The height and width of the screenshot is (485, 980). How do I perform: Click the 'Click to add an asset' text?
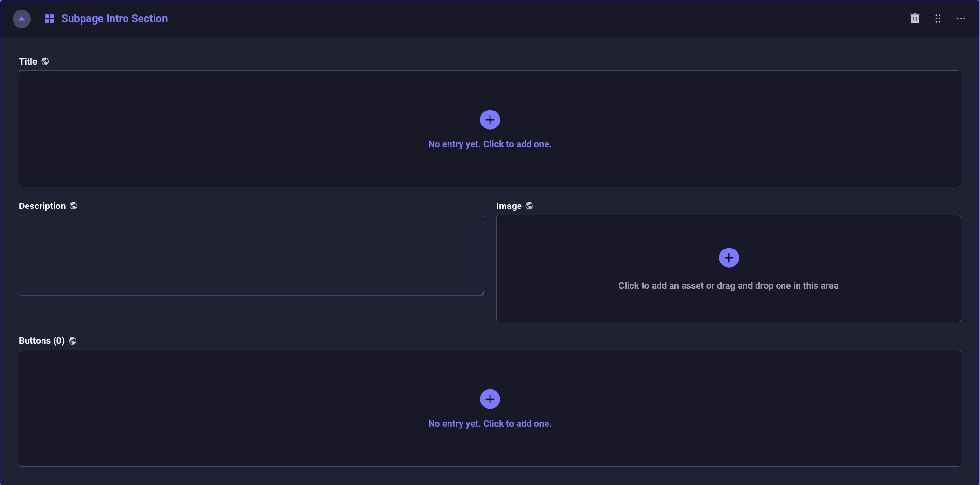[728, 286]
